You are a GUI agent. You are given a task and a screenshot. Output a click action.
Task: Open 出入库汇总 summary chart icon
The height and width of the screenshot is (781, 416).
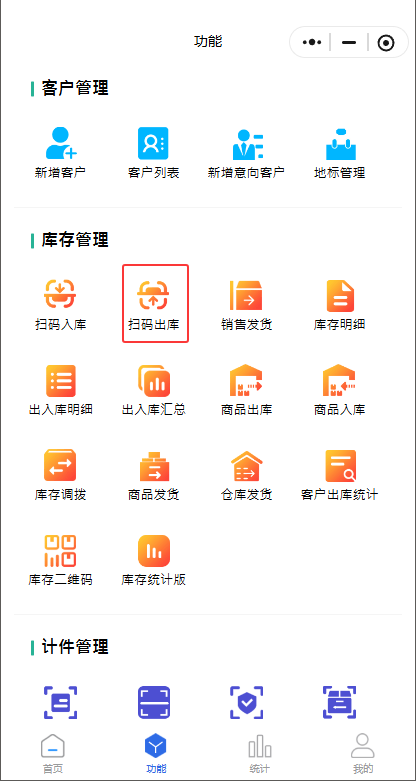click(153, 381)
